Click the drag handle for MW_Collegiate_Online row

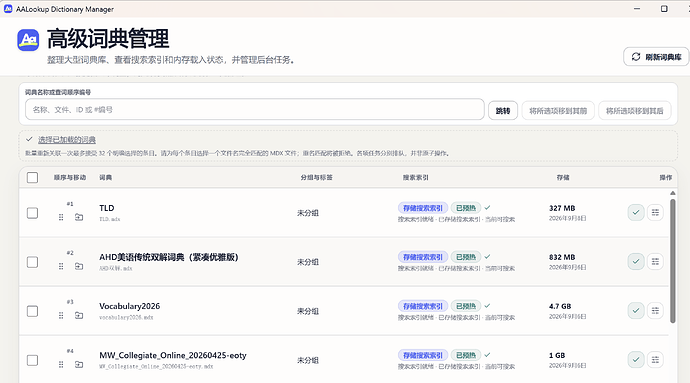click(x=61, y=365)
